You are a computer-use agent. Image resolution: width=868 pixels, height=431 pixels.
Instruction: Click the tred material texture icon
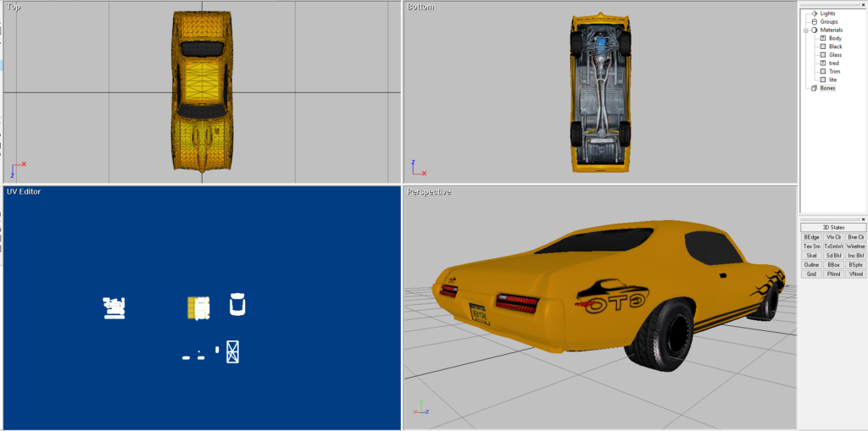pyautogui.click(x=823, y=64)
